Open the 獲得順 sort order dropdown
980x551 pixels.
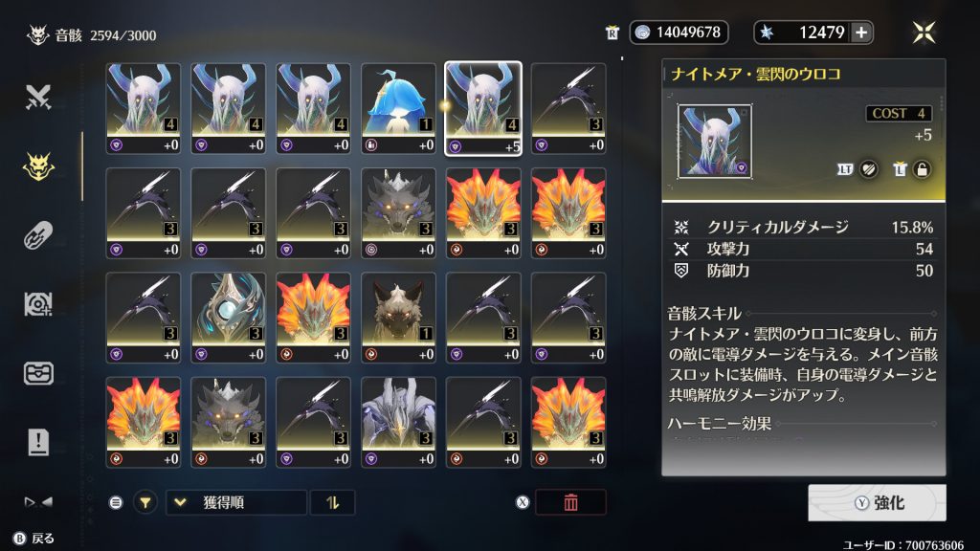pos(236,502)
